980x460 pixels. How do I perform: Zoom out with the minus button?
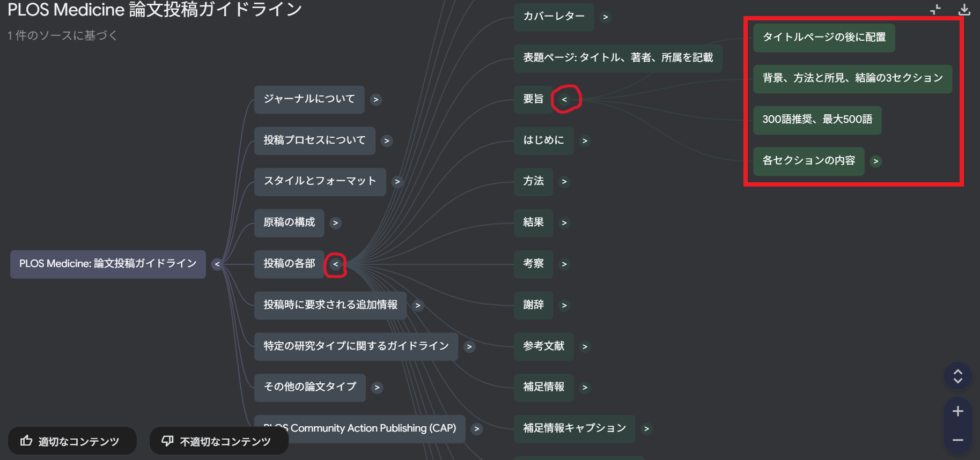pyautogui.click(x=958, y=440)
